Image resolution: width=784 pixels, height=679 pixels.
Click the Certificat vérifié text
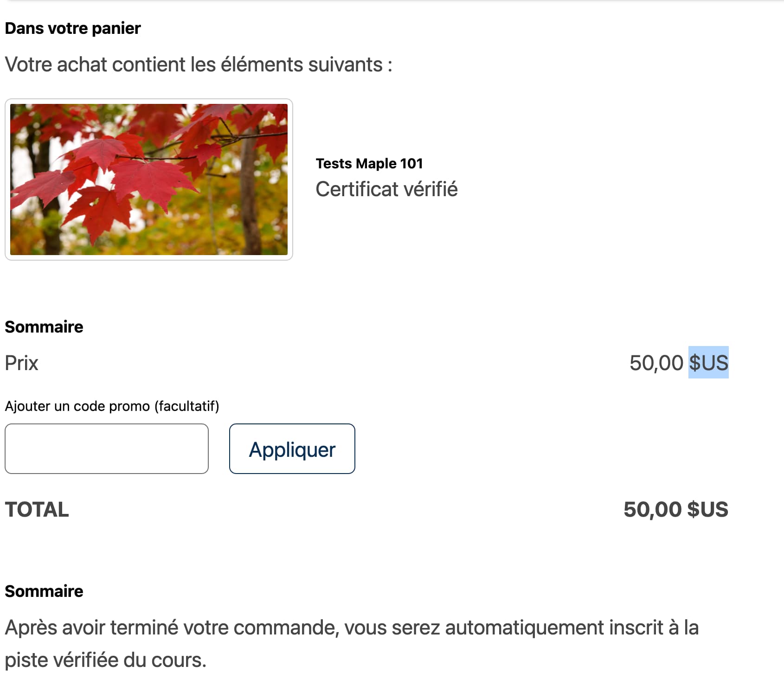click(x=386, y=189)
